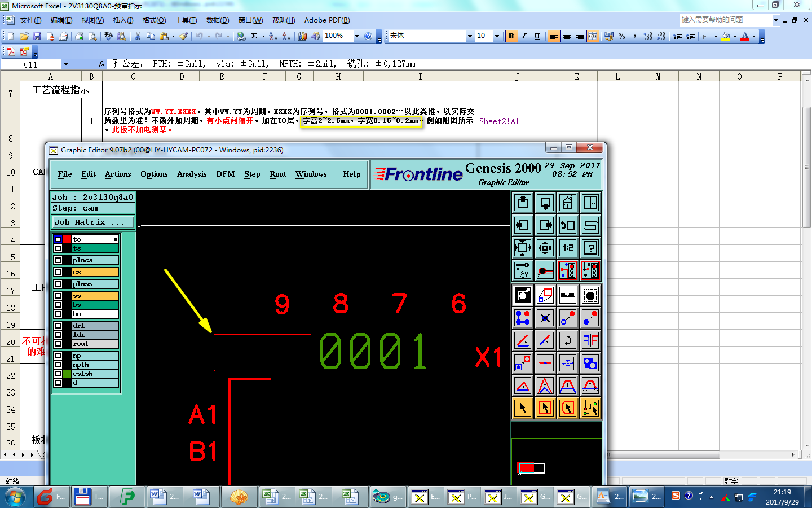Click the Cut scissors icon in Excel
Screen dimensions: 812x508
tap(138, 36)
